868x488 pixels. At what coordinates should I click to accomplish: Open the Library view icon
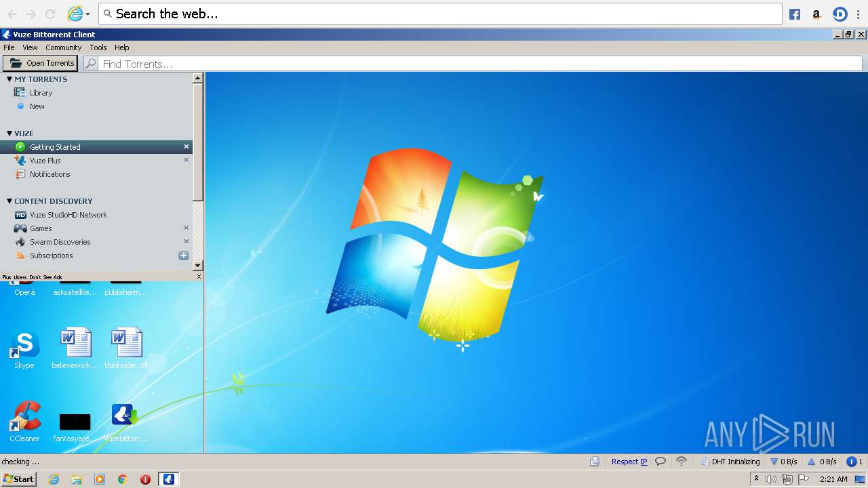[x=20, y=93]
